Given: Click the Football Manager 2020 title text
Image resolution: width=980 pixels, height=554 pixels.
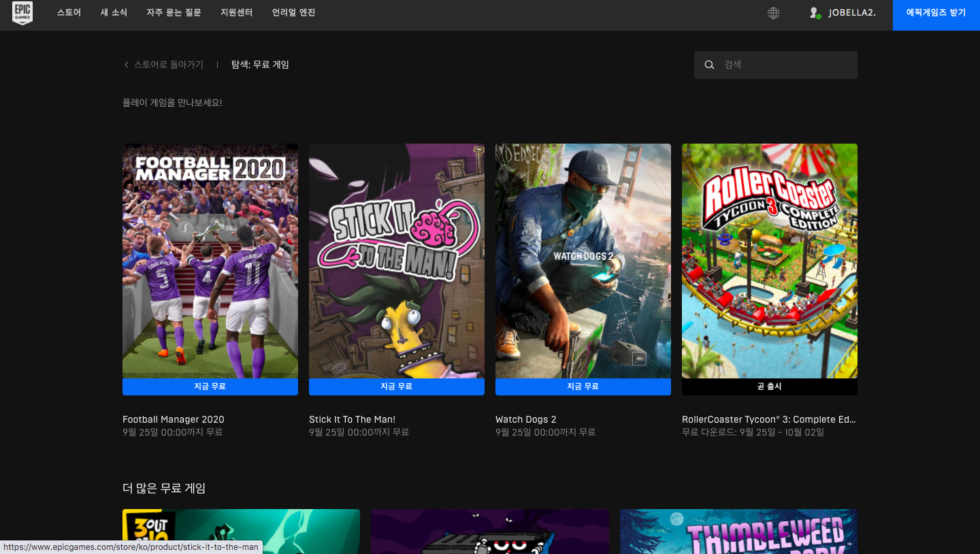Looking at the screenshot, I should 174,419.
